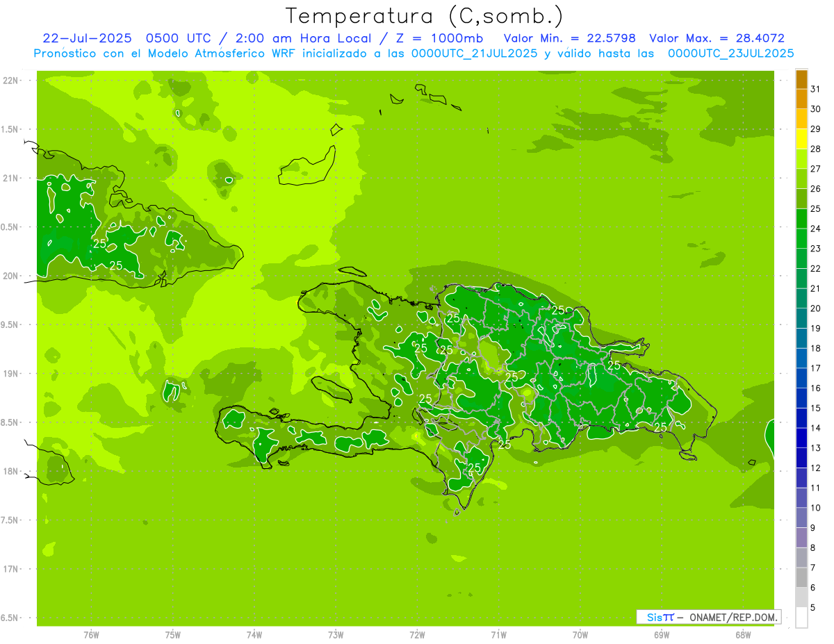This screenshot has height=644, width=834.
Task: Click the teal legend band between 19 and 20
Action: (x=801, y=318)
